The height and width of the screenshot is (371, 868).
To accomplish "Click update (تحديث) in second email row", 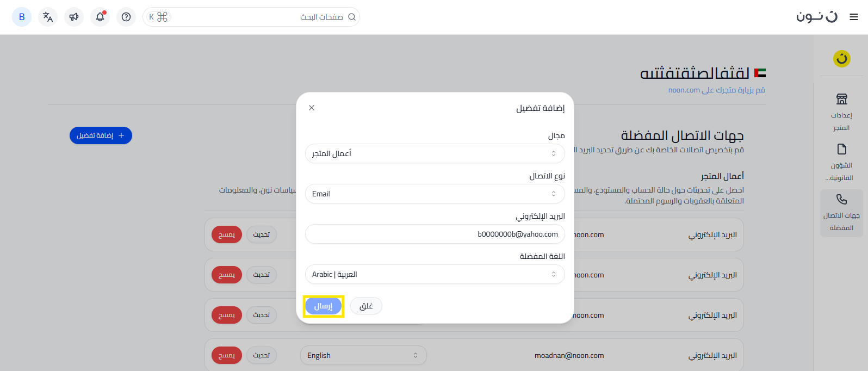I will pyautogui.click(x=262, y=275).
